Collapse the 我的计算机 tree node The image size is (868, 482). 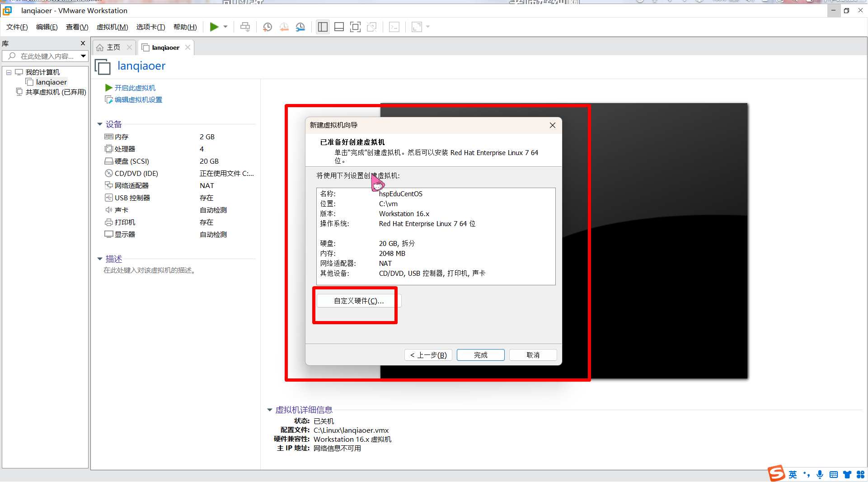9,72
